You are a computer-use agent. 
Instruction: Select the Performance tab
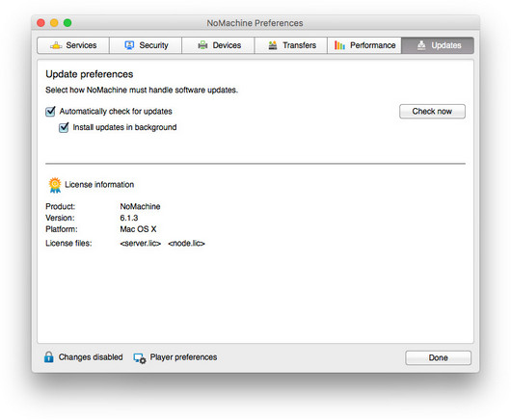pos(364,45)
